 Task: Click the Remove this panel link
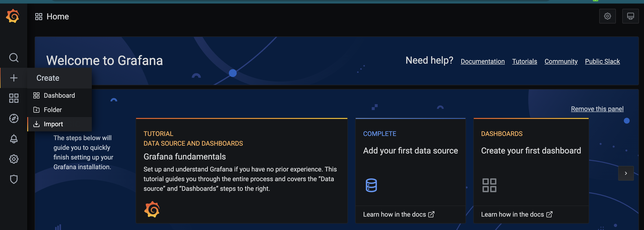point(597,109)
